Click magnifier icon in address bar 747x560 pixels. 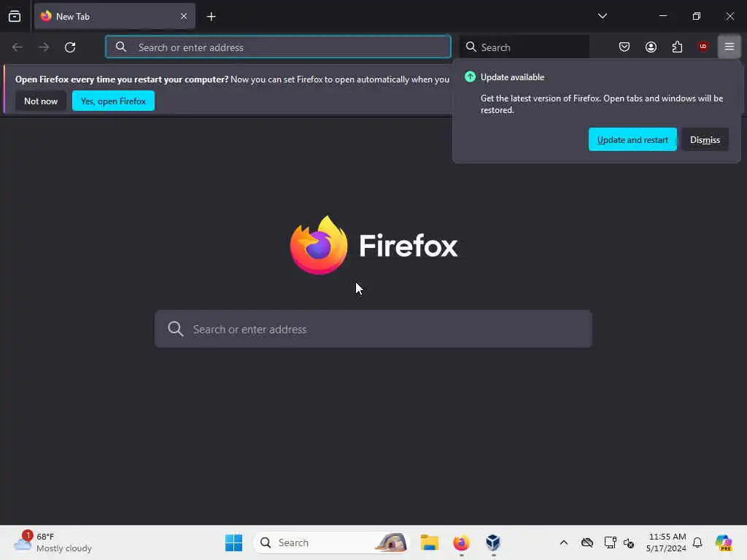coord(121,47)
